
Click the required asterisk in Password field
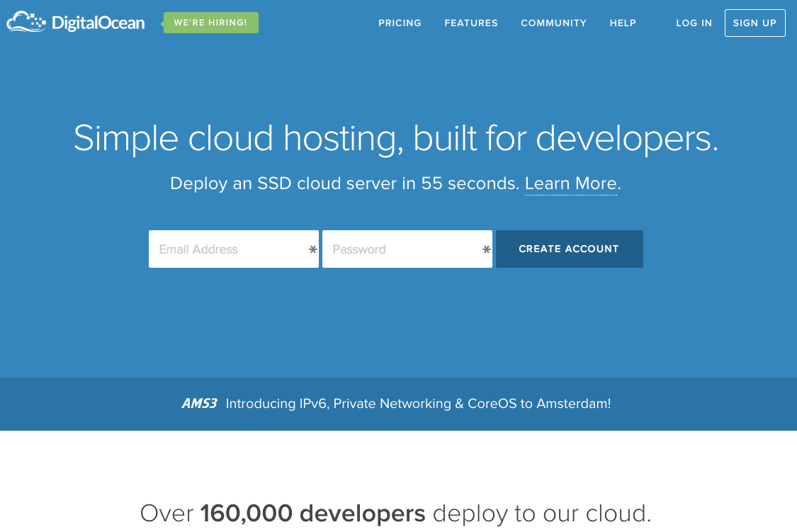coord(487,249)
